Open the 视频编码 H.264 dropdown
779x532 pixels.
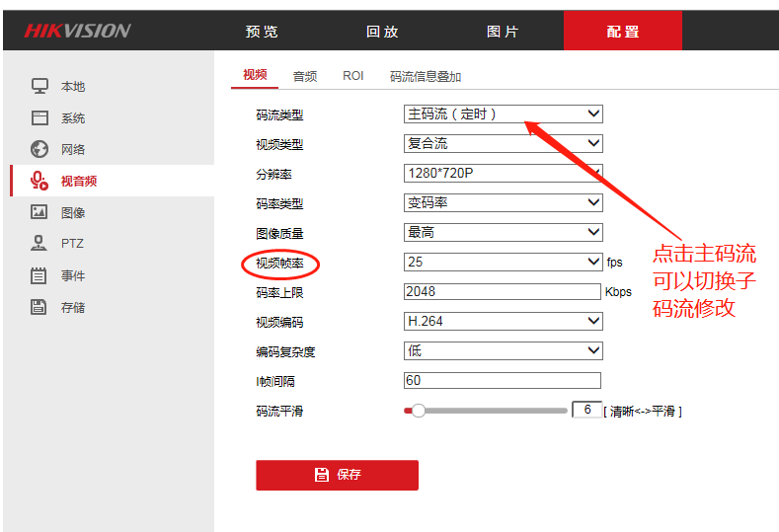tap(503, 322)
